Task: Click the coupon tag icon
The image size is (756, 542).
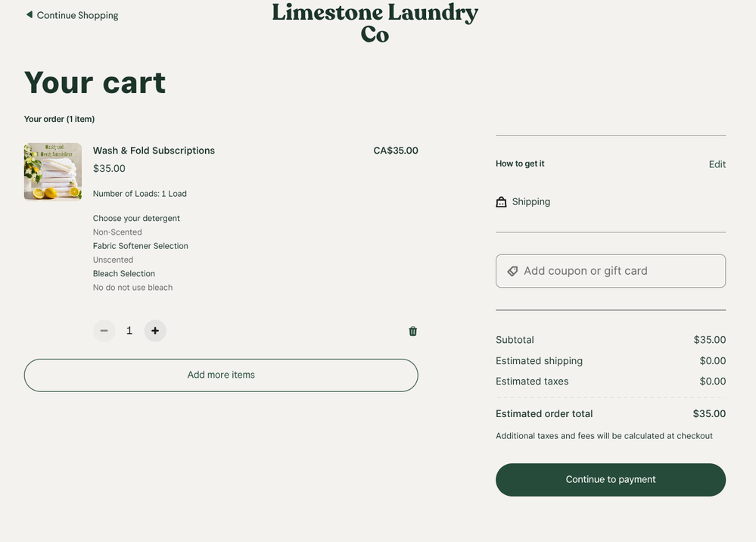Action: click(512, 271)
